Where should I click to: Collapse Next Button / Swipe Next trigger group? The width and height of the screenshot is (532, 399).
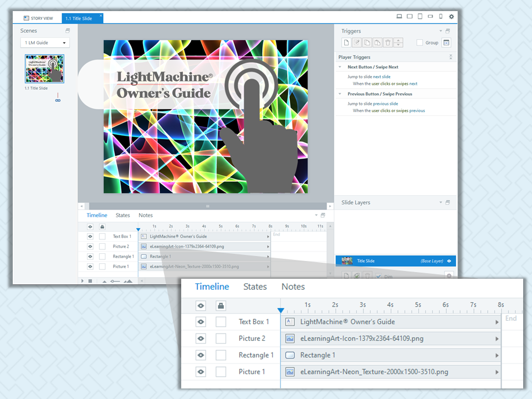[x=340, y=67]
